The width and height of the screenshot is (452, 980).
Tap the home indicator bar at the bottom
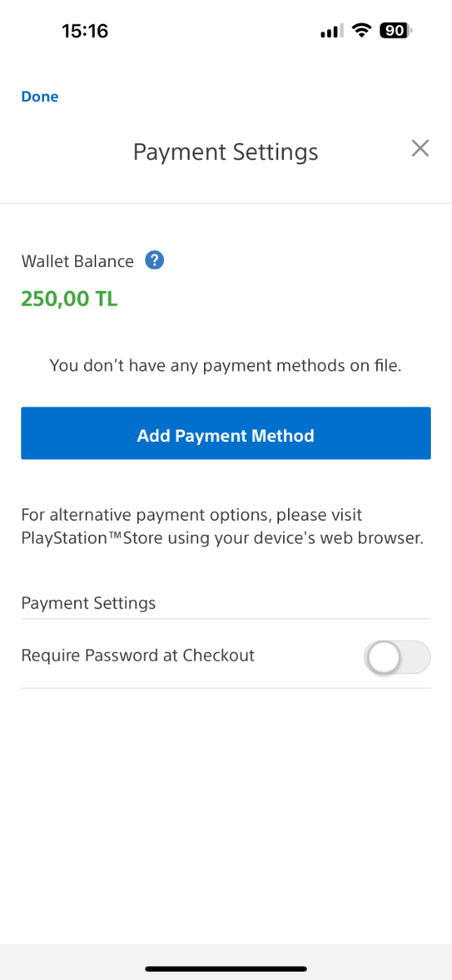(226, 969)
